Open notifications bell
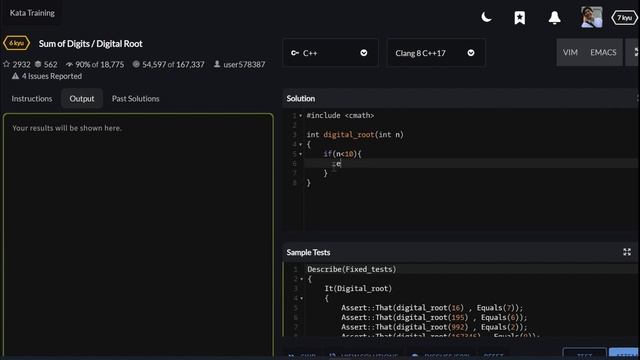640x360 pixels. tap(554, 18)
